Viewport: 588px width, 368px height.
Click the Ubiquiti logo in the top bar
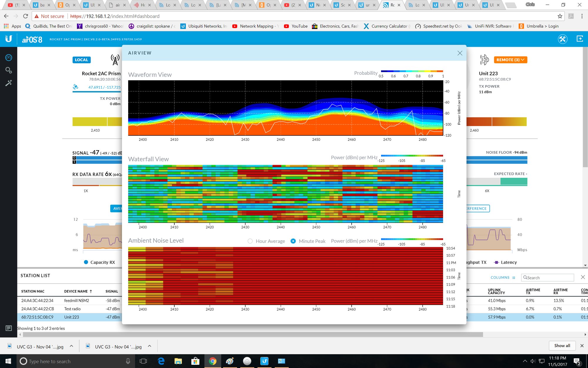(x=8, y=39)
